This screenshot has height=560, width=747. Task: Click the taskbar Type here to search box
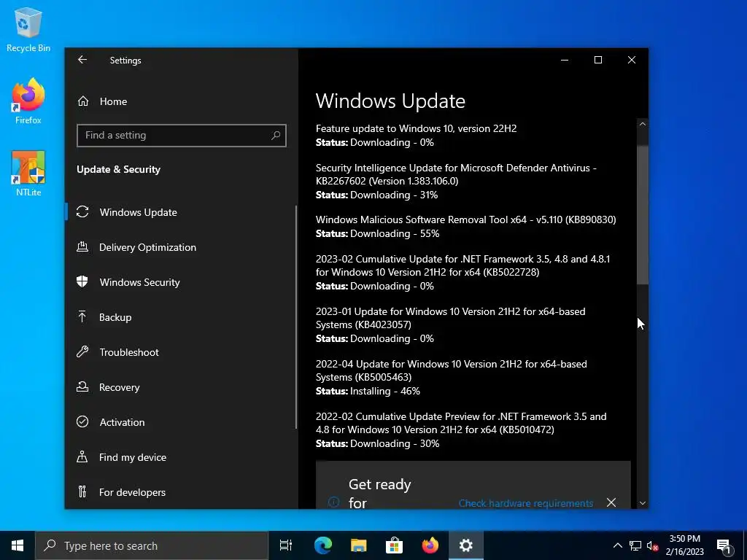click(x=152, y=545)
